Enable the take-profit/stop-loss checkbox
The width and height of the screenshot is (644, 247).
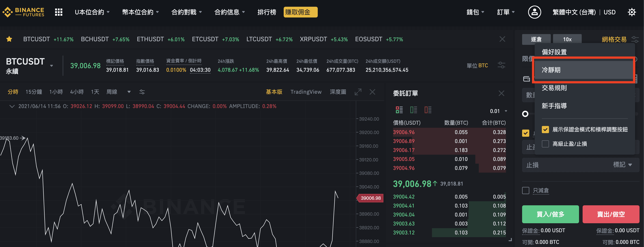pos(525,133)
